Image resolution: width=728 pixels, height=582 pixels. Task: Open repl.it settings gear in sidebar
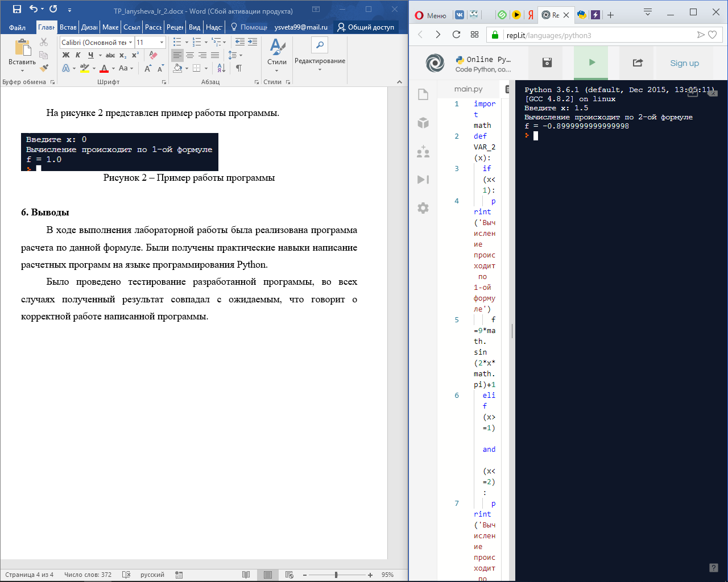tap(423, 208)
